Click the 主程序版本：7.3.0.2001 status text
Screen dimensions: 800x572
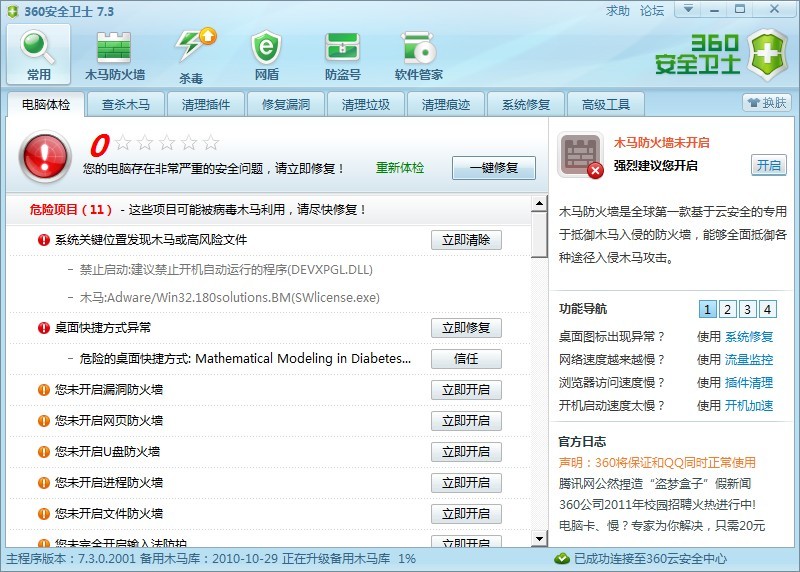[x=71, y=559]
